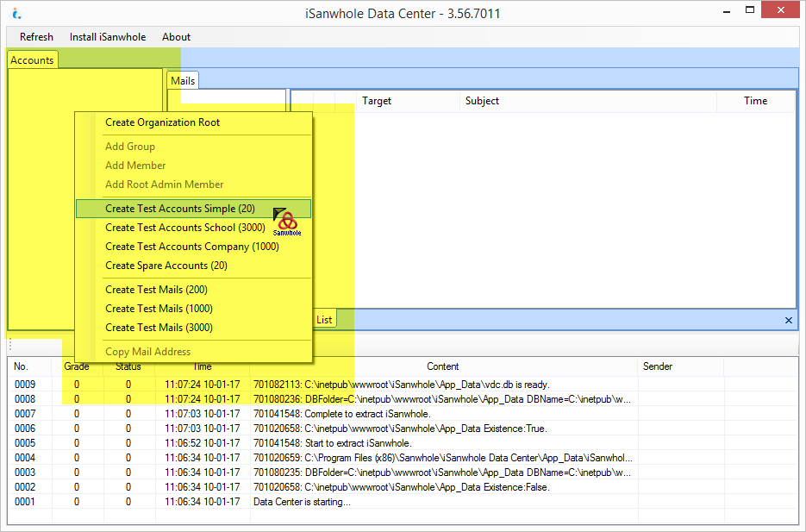Image resolution: width=806 pixels, height=532 pixels.
Task: Click the Sender column header
Action: (x=681, y=366)
